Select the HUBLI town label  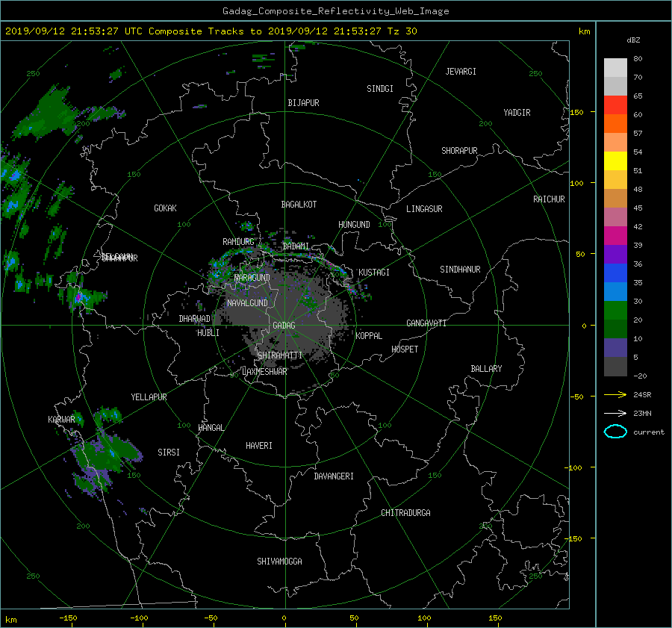[x=208, y=333]
